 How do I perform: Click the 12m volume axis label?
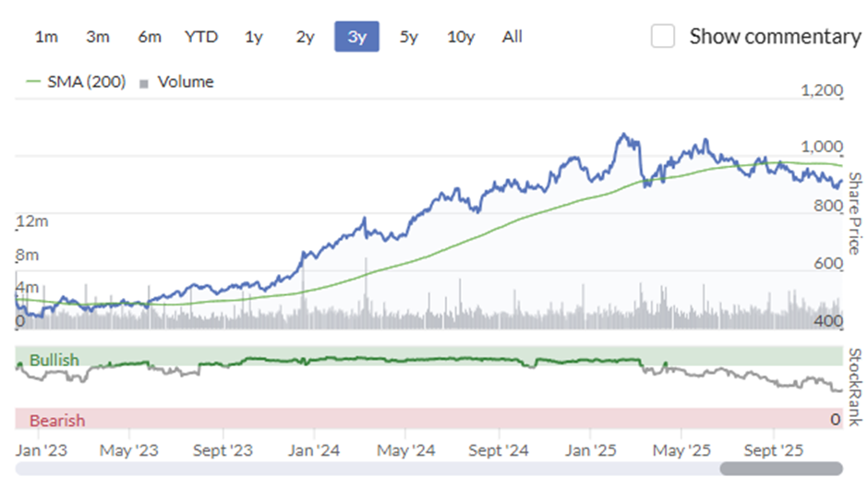(x=32, y=221)
